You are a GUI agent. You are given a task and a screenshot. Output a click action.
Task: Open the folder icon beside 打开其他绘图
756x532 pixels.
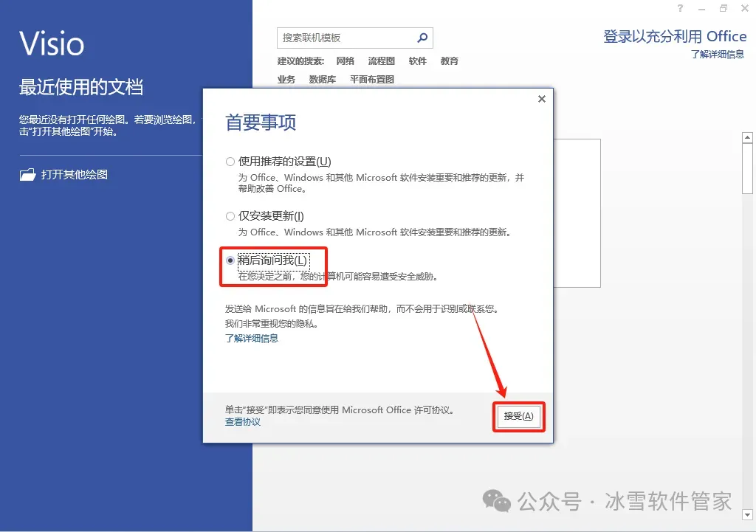[27, 174]
